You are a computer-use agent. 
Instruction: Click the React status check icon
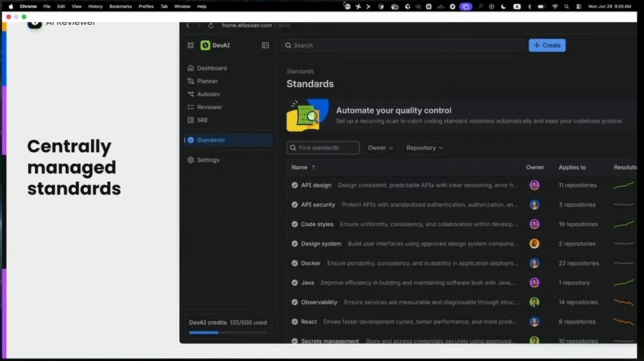pyautogui.click(x=294, y=321)
